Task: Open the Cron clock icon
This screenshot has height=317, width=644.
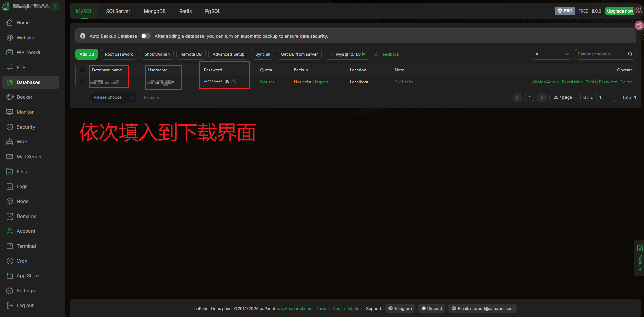Action: [10, 261]
